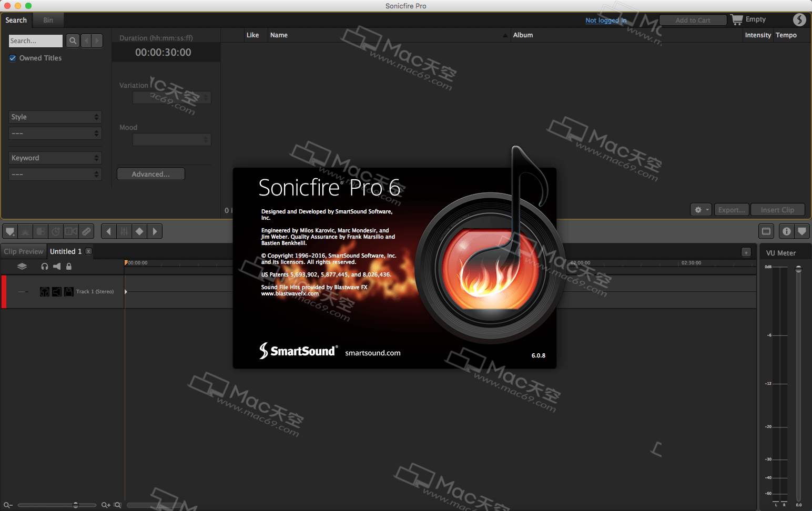Open the Variation dropdown
The image size is (812, 511).
[x=172, y=97]
